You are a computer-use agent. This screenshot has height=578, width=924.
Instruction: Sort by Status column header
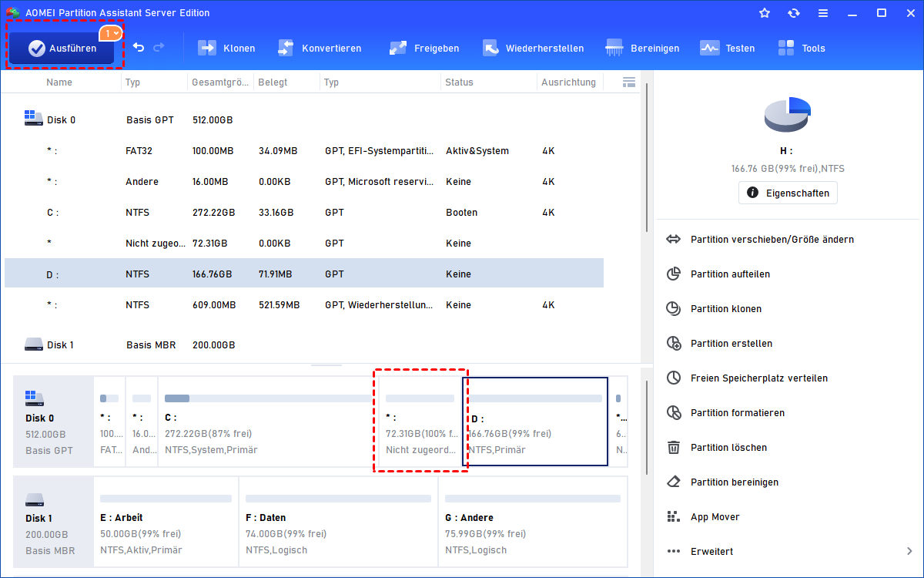click(x=459, y=82)
